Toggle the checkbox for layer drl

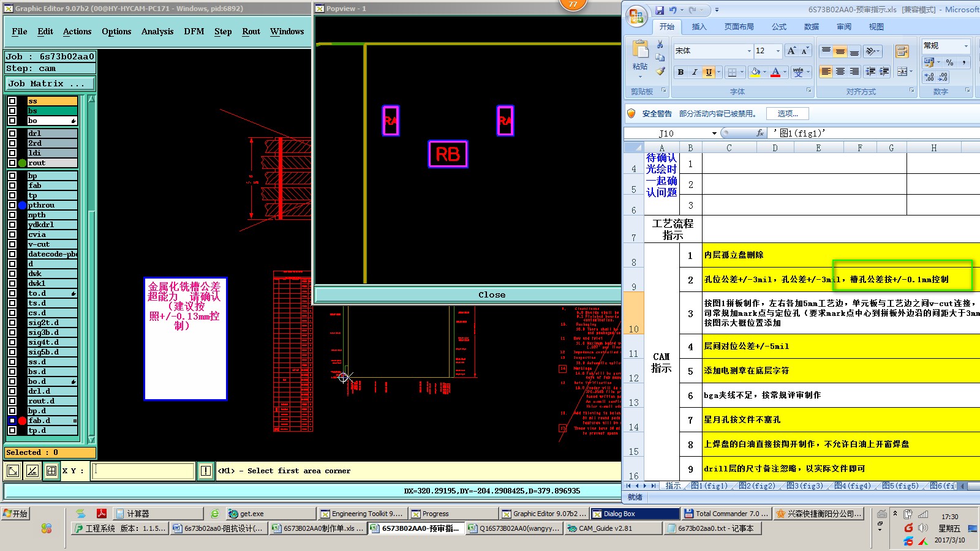coord(12,133)
